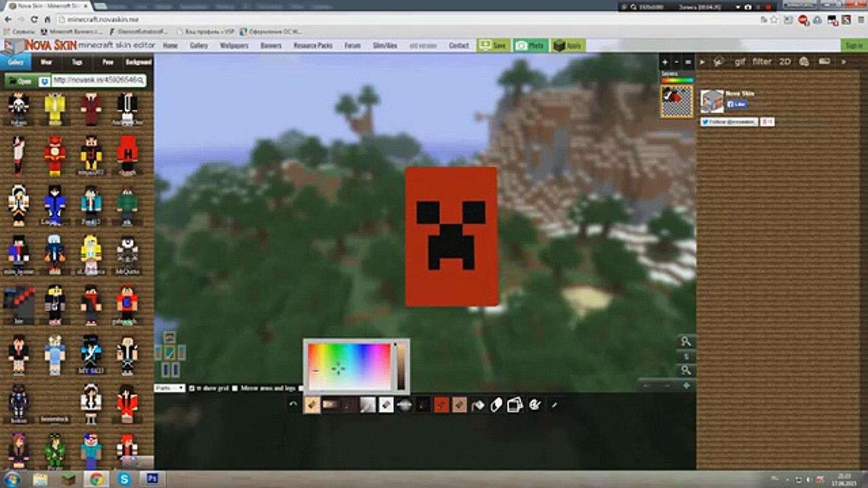Click the running pose icon
Image resolution: width=868 pixels, height=488 pixels.
click(x=718, y=62)
